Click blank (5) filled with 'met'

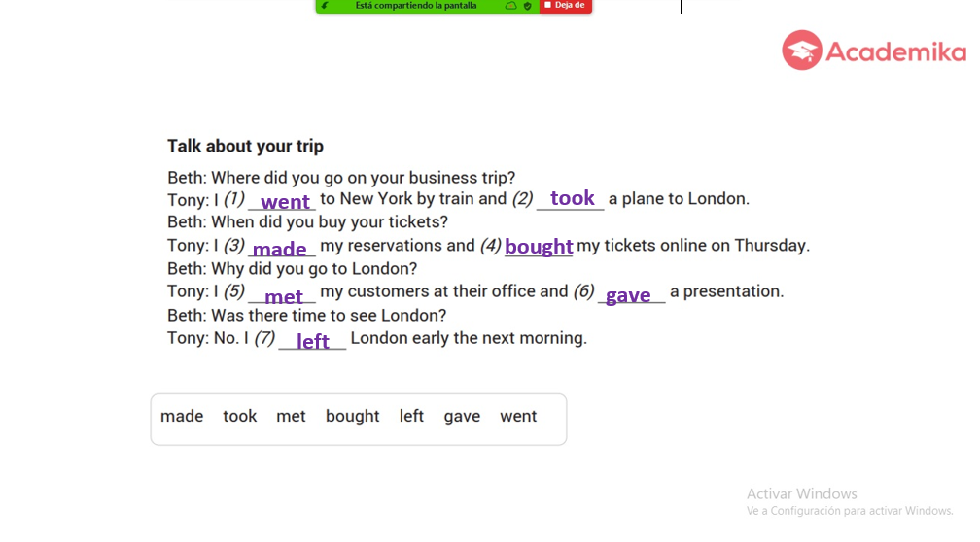click(x=283, y=294)
